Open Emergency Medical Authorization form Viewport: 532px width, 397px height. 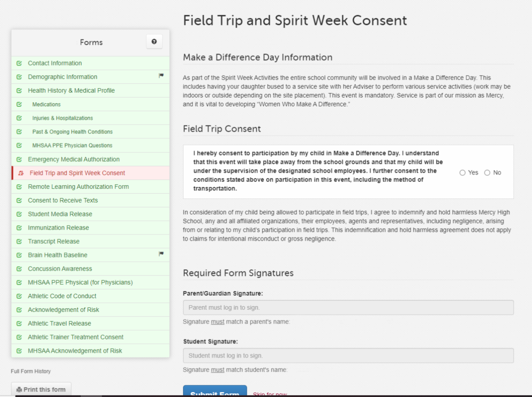(74, 159)
